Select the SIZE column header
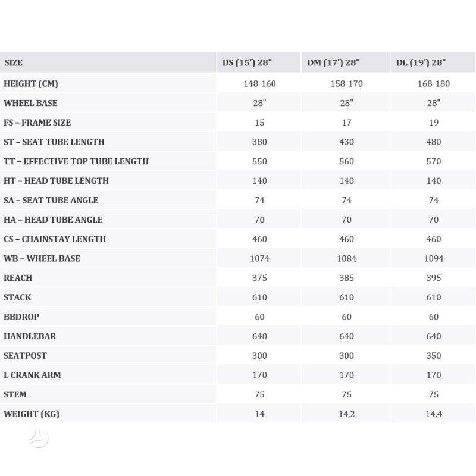 coord(13,62)
